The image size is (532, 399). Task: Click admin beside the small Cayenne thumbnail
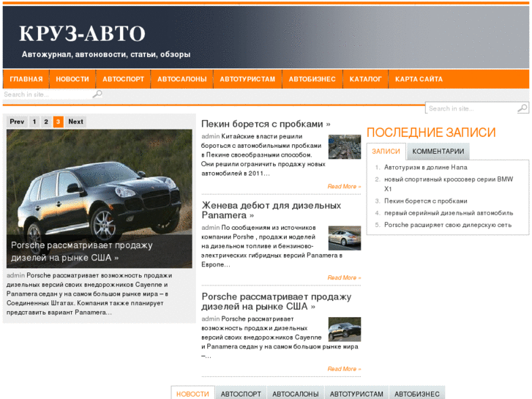click(210, 319)
